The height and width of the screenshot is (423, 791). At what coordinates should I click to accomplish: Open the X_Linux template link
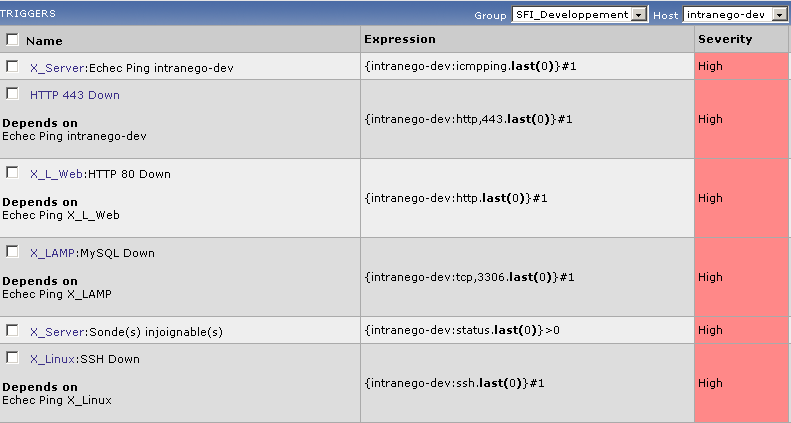56,359
